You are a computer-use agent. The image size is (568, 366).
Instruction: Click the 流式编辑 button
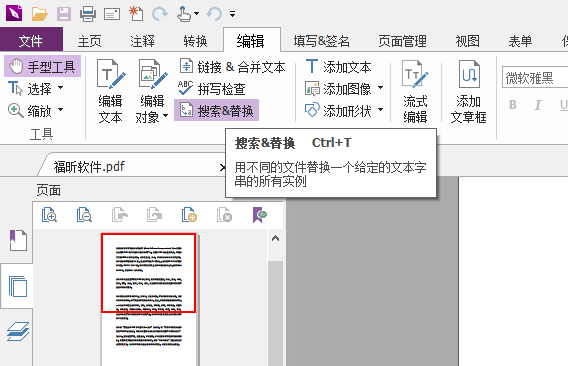[415, 91]
